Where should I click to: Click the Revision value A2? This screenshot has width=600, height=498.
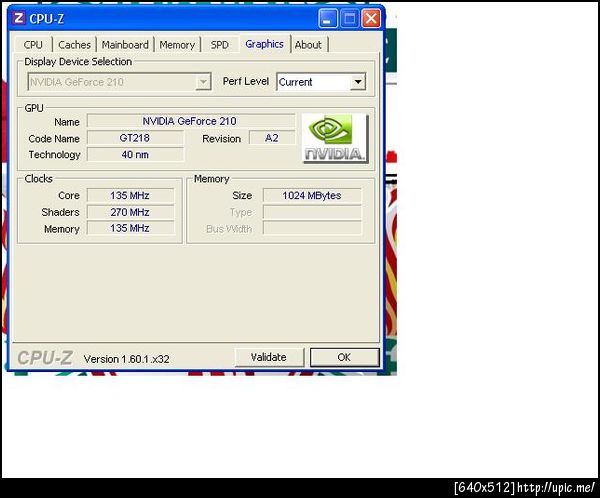coord(272,138)
